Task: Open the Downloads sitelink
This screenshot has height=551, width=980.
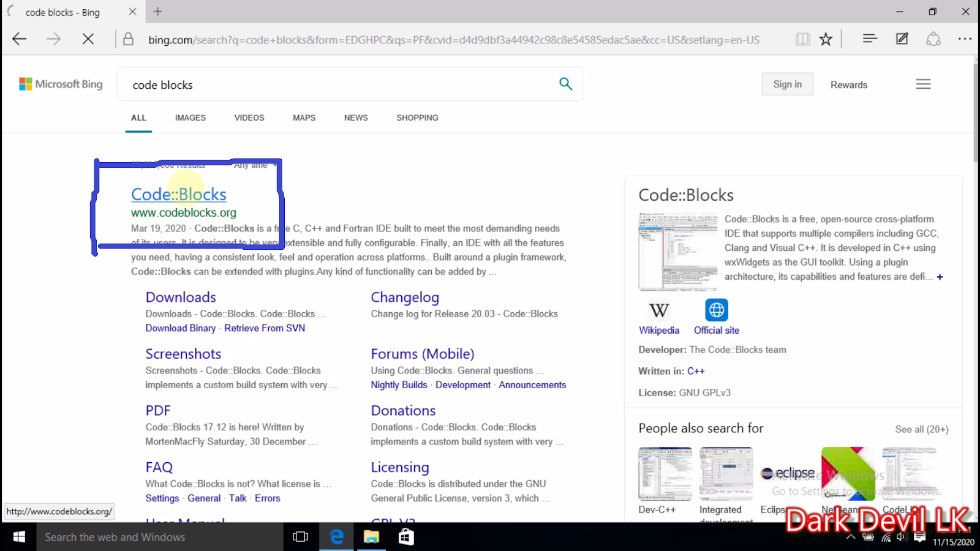Action: tap(181, 297)
